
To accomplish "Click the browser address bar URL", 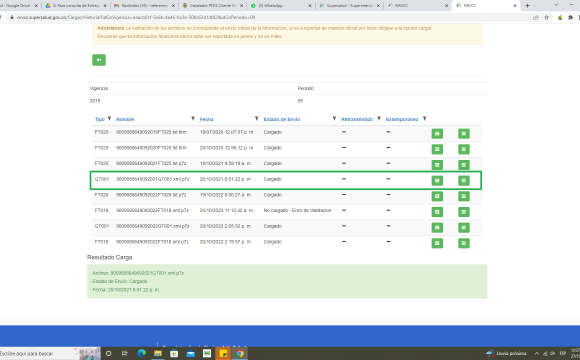I will tap(136, 17).
